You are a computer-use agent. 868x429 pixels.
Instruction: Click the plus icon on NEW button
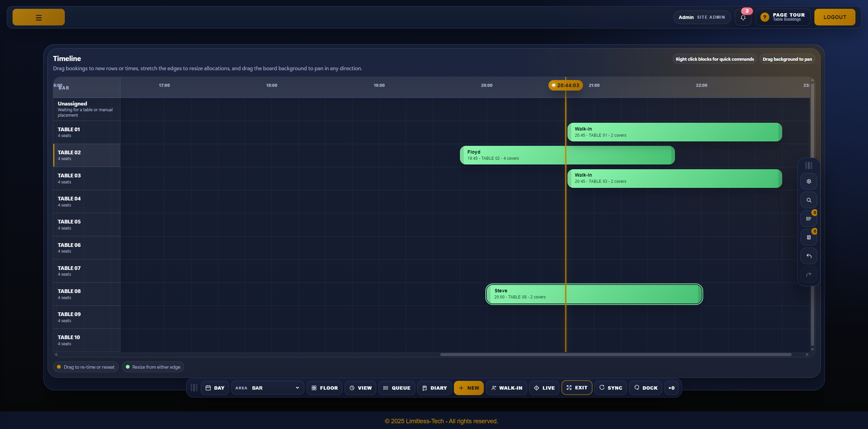click(461, 388)
